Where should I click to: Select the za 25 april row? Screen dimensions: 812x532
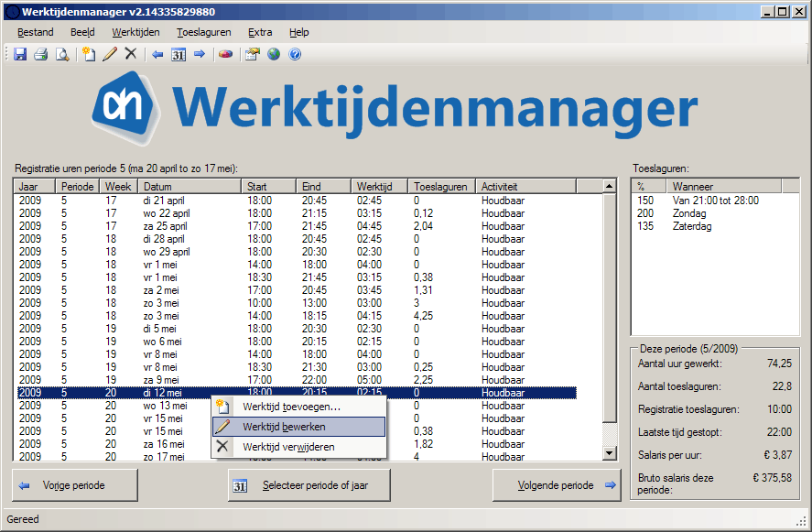[x=297, y=226]
